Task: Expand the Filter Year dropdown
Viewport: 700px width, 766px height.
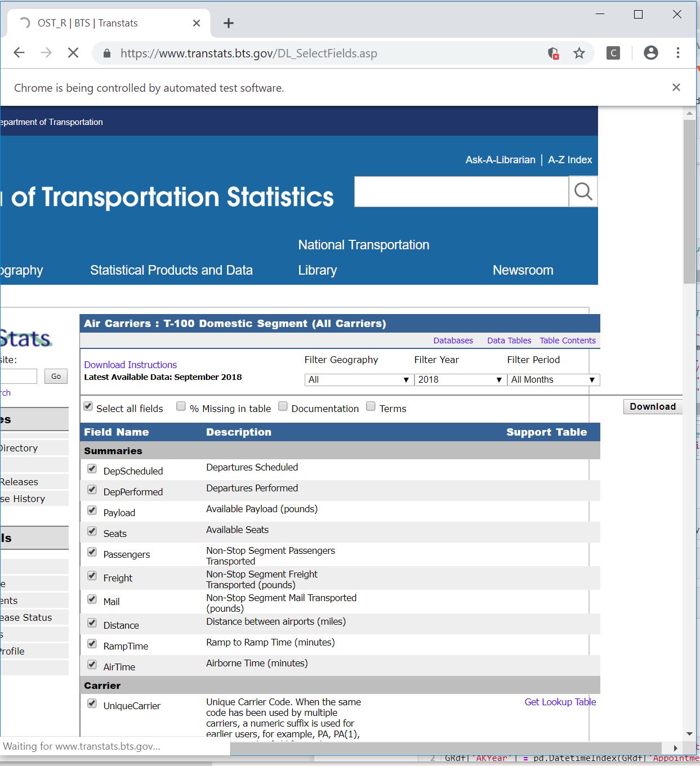Action: [459, 380]
